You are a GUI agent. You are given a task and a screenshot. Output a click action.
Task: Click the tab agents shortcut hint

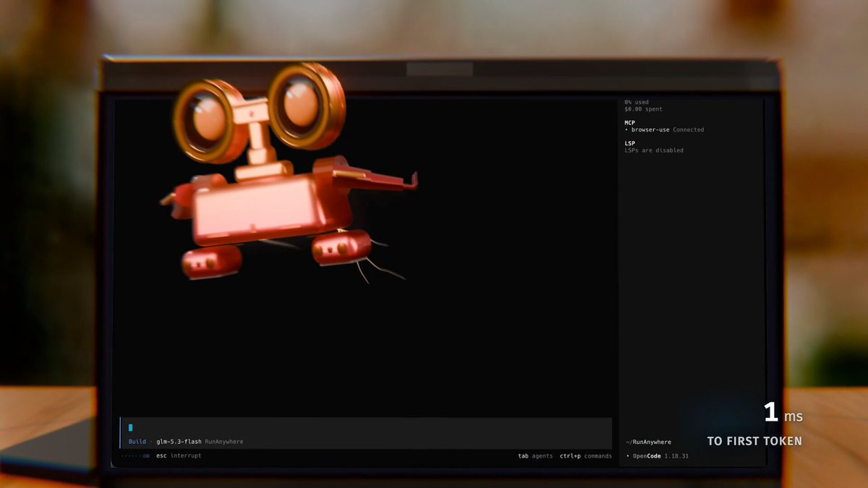tap(535, 456)
